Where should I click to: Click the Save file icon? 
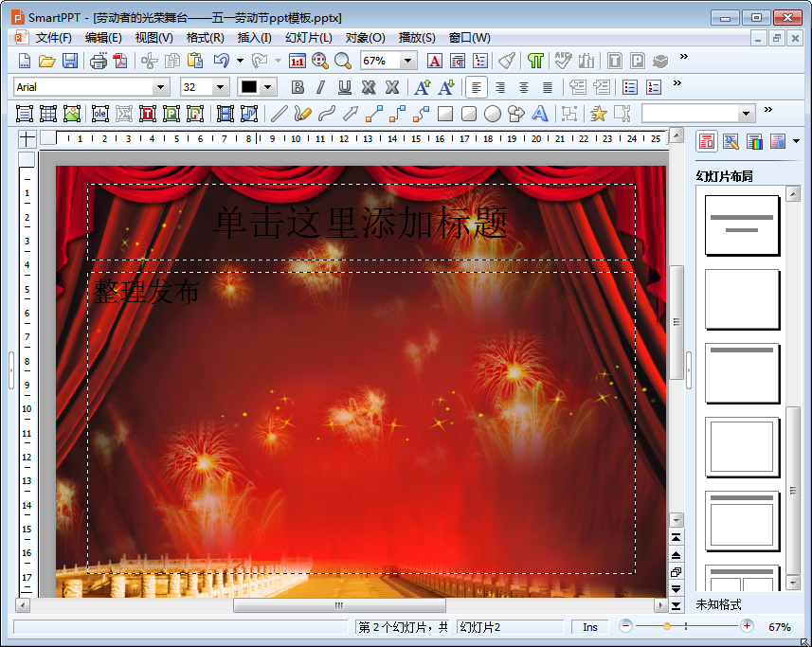pos(70,61)
